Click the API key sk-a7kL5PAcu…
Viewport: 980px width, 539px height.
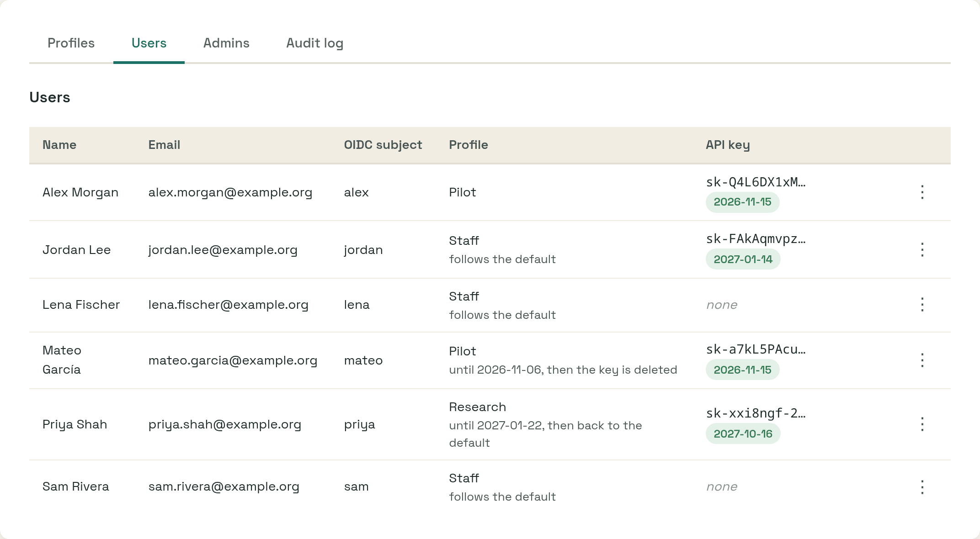[x=756, y=349]
